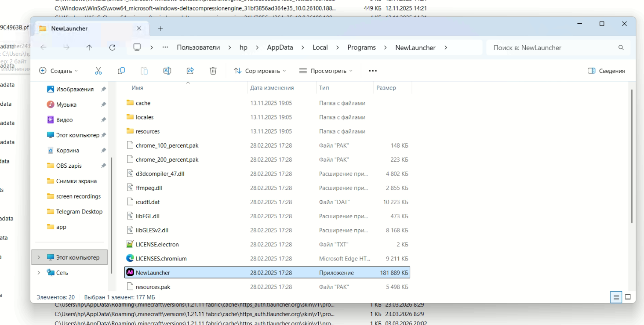Viewport: 644px width, 325px height.
Task: Expand the chevron after NewLauncher breadcrumb
Action: pos(446,47)
